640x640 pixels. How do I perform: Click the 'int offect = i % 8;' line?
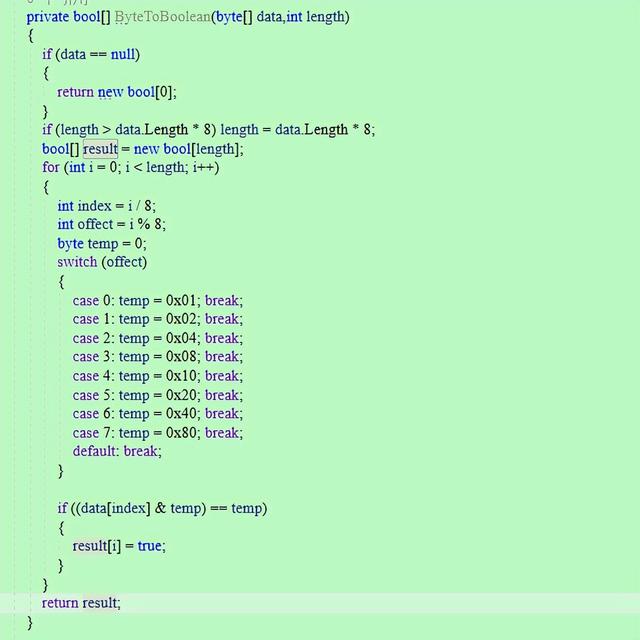pyautogui.click(x=111, y=224)
